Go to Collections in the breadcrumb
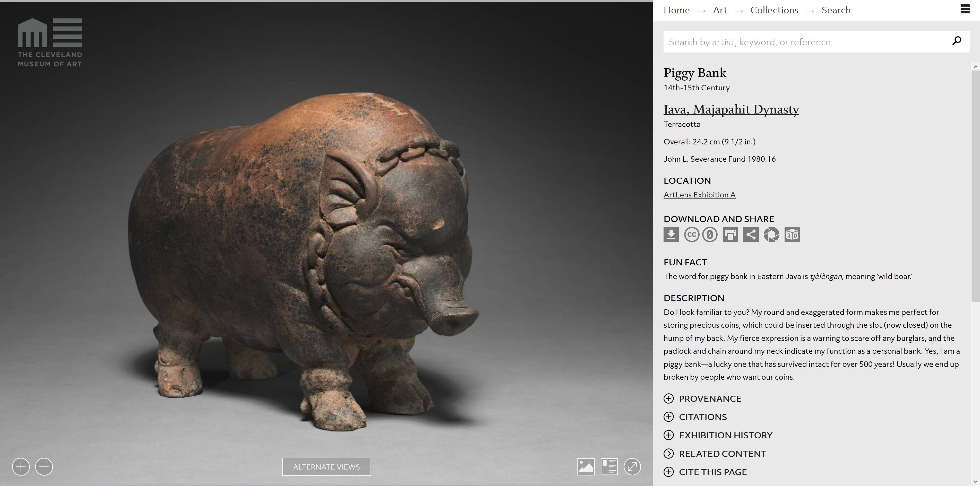Screen dimensions: 980x486 (x=774, y=10)
